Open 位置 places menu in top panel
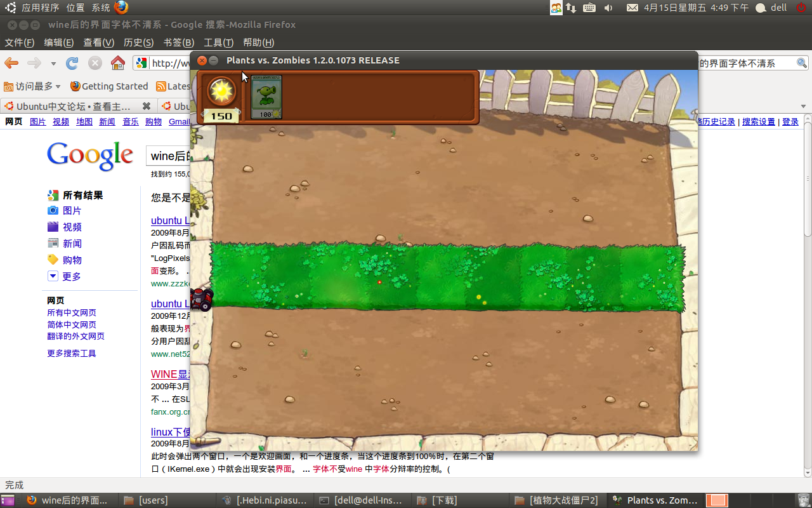The image size is (812, 508). tap(75, 8)
